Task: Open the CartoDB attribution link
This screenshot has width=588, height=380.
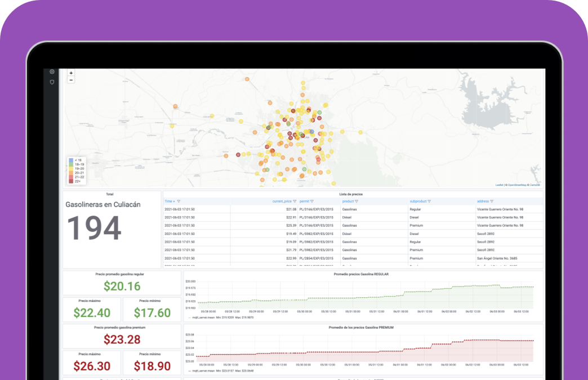Action: [x=534, y=185]
